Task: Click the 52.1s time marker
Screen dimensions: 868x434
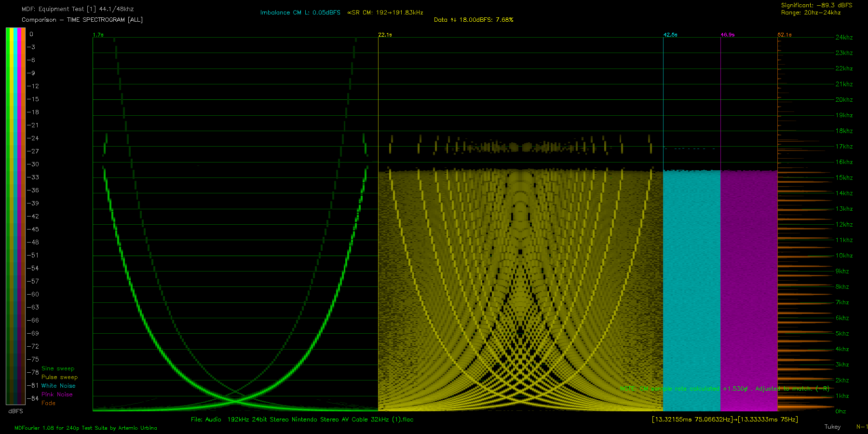Action: (784, 35)
